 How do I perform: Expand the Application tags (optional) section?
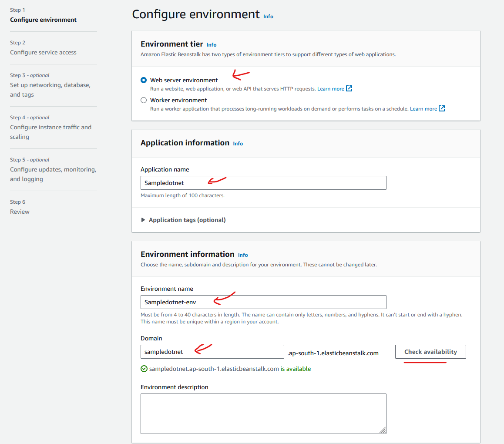[183, 220]
